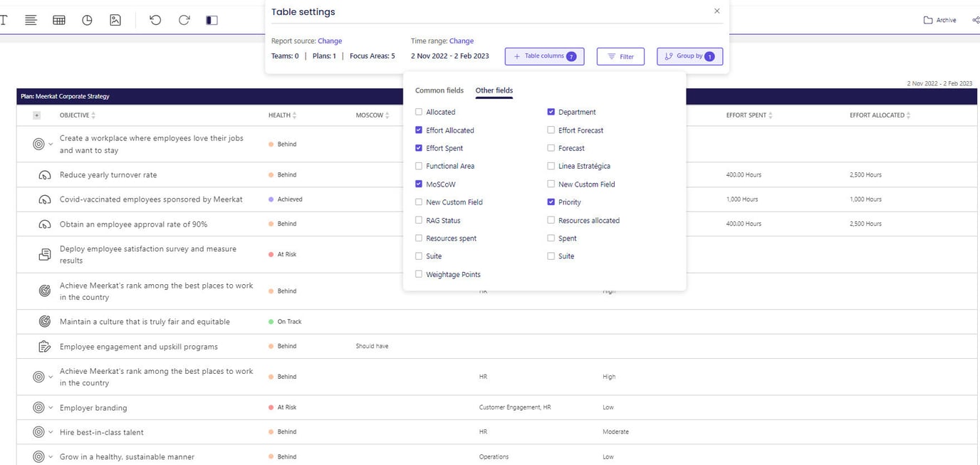Tick the Functional Area checkbox
This screenshot has width=980, height=465.
(419, 166)
